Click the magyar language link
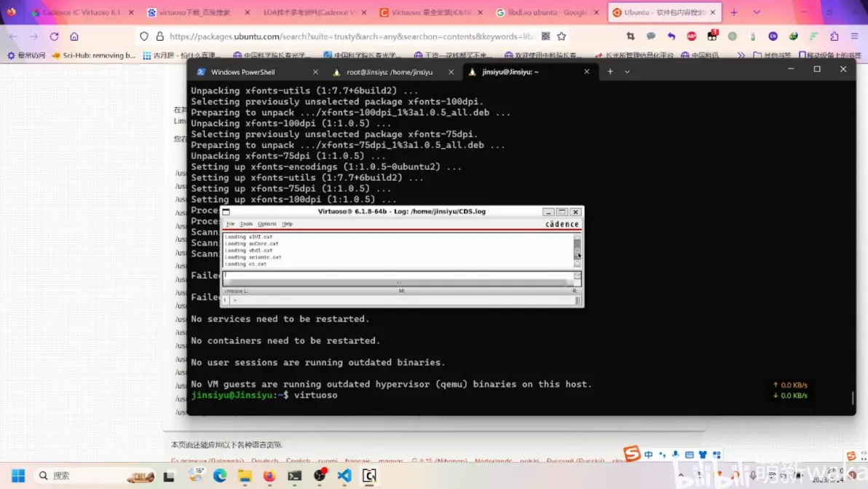 pos(391,461)
